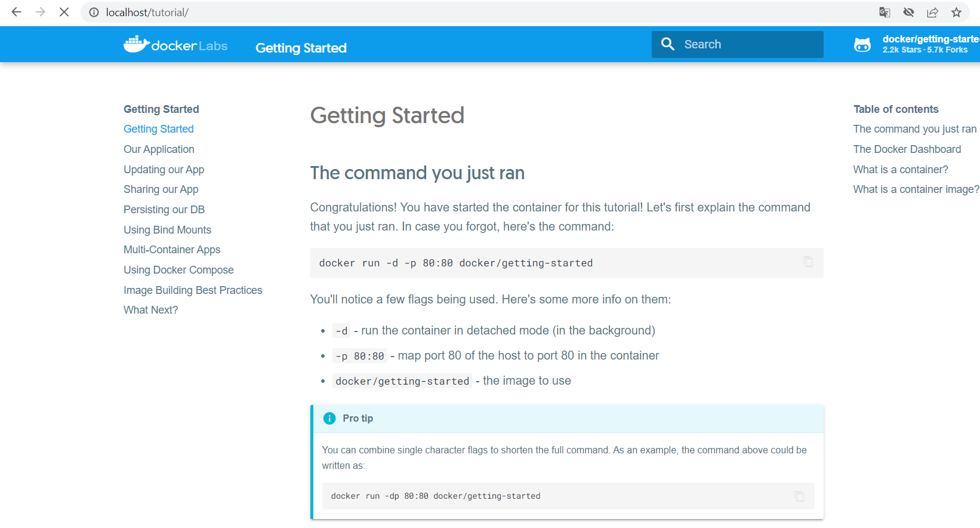Click The command you just ran heading
Image resolution: width=980 pixels, height=528 pixels.
pyautogui.click(x=417, y=173)
